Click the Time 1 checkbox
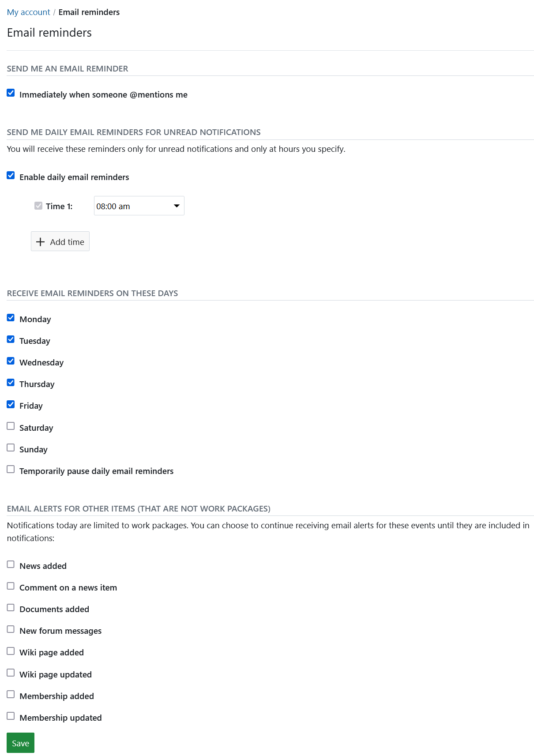 (x=38, y=206)
